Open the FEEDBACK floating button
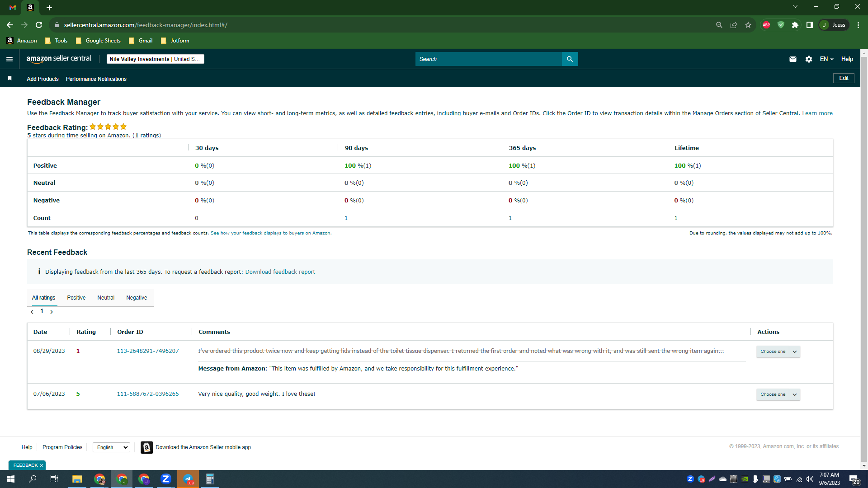Image resolution: width=868 pixels, height=488 pixels. [26, 465]
